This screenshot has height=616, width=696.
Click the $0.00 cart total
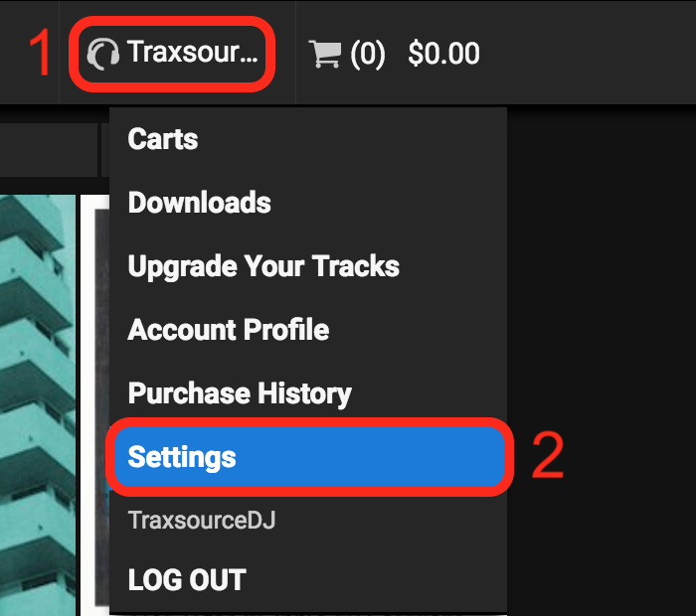pyautogui.click(x=443, y=53)
